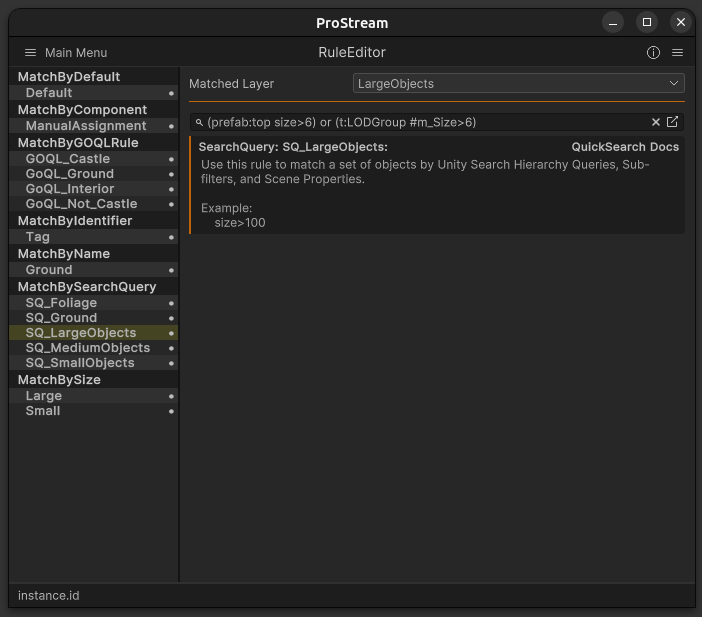Select the GOQL_Castle rule
The width and height of the screenshot is (702, 617).
tap(94, 159)
